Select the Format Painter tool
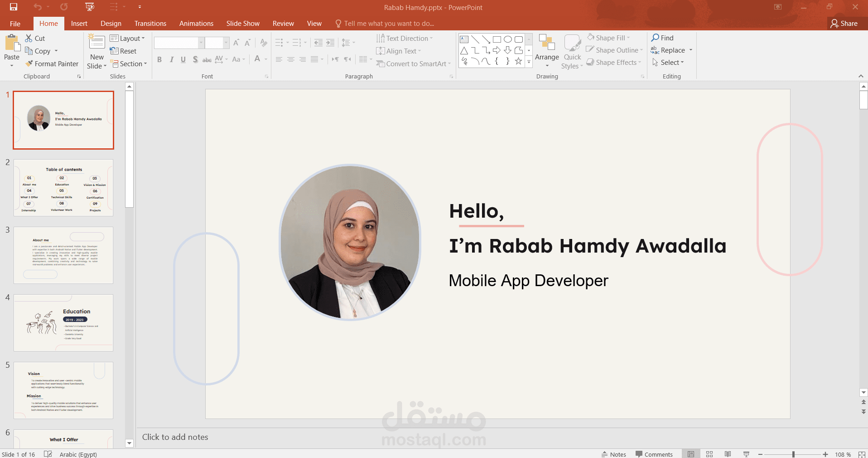This screenshot has height=458, width=868. click(52, 64)
